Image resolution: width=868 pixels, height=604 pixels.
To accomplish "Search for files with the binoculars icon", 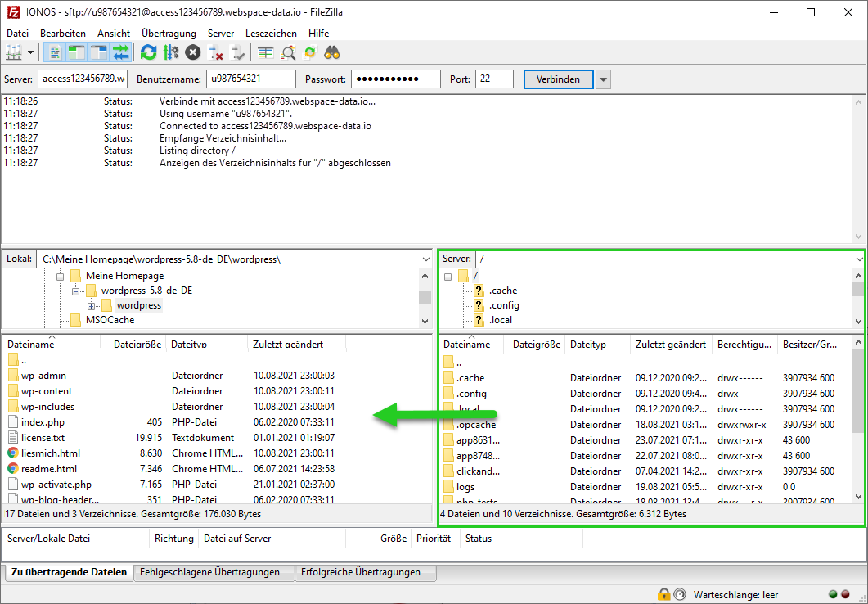I will point(332,52).
